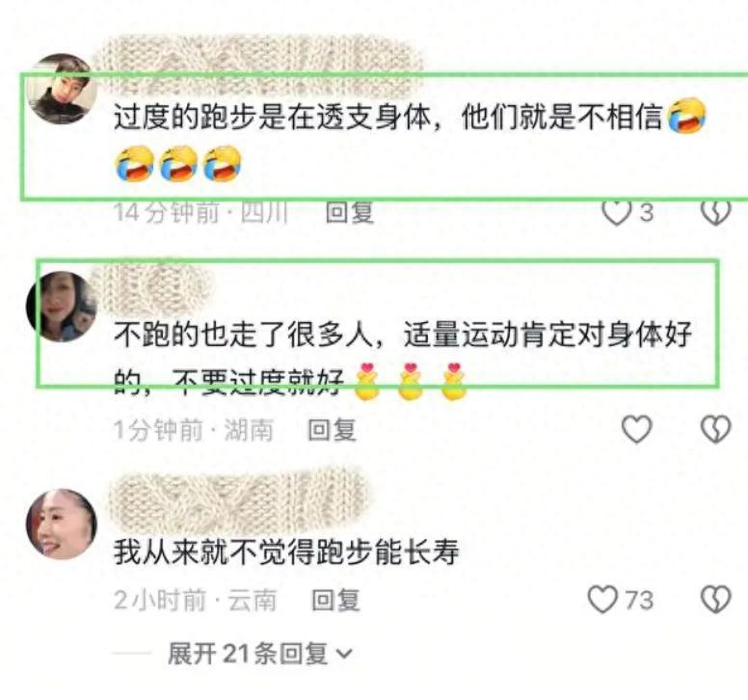Dislike the Yunnan comment with broken heart
748x700 pixels.
coord(715,600)
